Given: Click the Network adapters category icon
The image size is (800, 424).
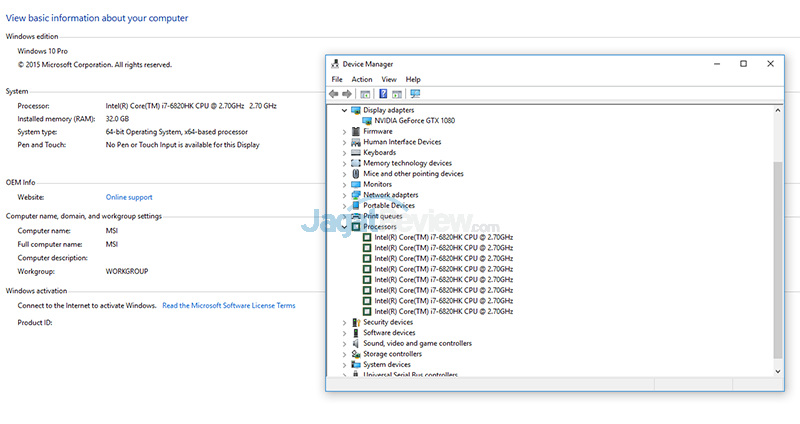Looking at the screenshot, I should coord(356,195).
